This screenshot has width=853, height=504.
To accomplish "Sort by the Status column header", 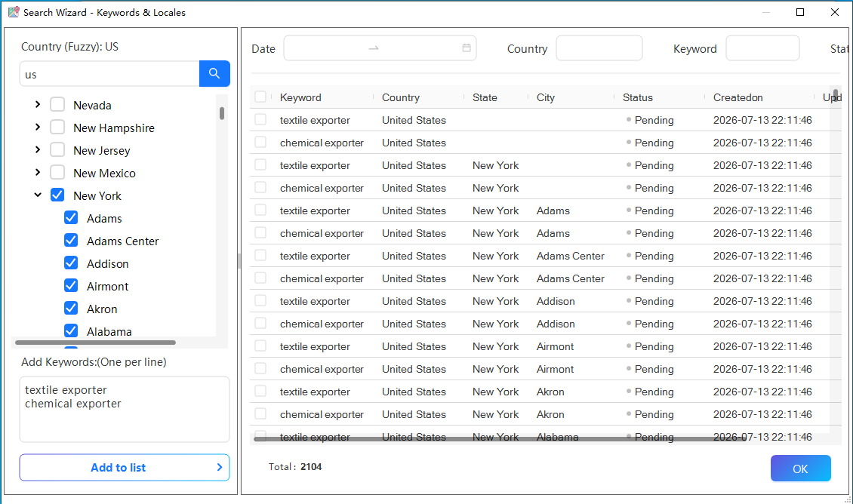I will [638, 97].
